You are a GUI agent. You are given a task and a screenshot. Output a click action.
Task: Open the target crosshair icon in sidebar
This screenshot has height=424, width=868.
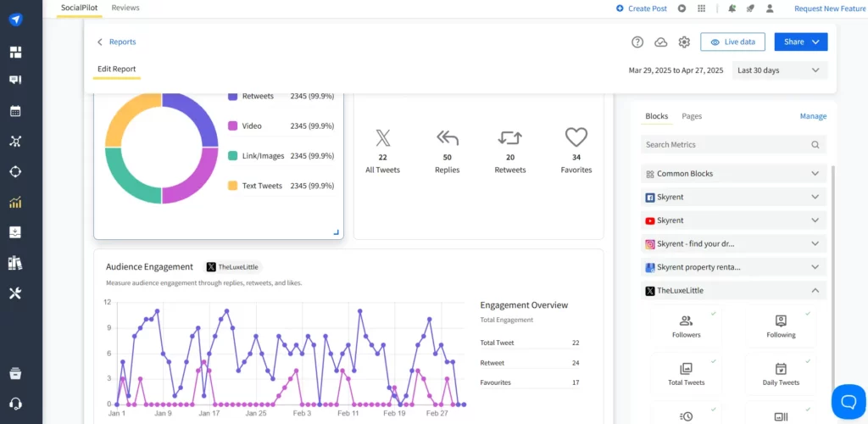coord(15,171)
